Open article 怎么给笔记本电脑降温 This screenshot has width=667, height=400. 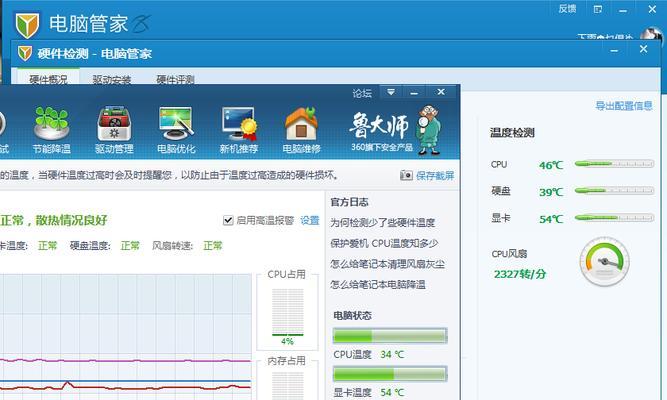(377, 284)
